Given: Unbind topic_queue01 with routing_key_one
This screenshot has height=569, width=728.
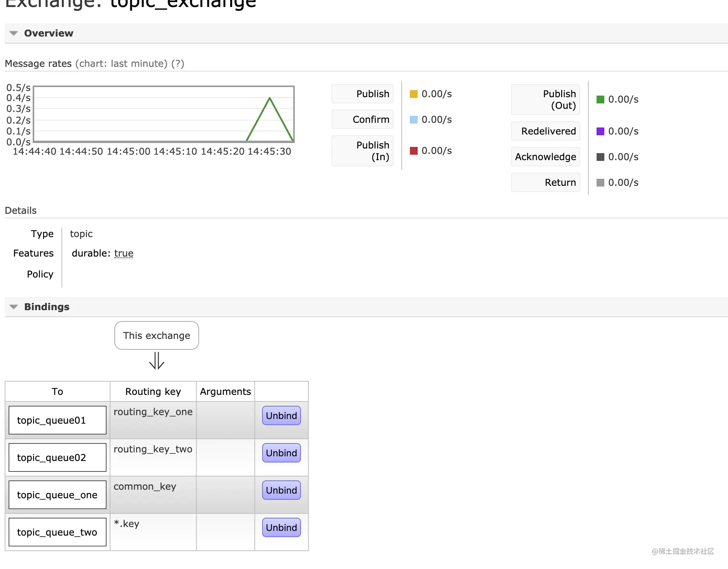Looking at the screenshot, I should (x=282, y=416).
